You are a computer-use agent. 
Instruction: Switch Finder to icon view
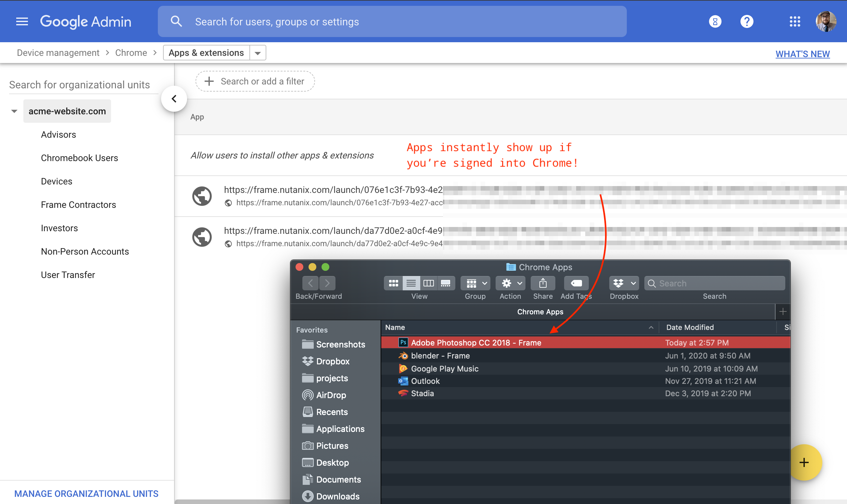click(x=393, y=283)
